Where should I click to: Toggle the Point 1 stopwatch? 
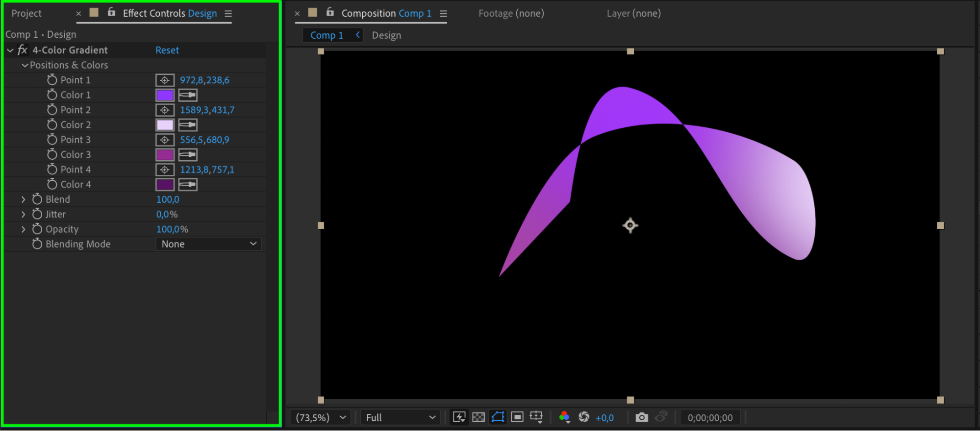[x=52, y=80]
